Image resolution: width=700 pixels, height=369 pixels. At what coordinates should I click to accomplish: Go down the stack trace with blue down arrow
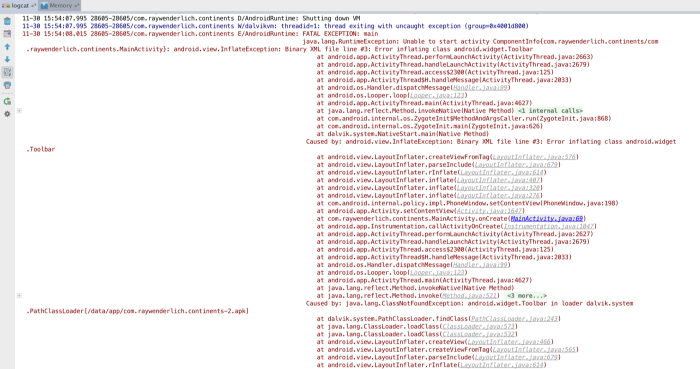tap(7, 59)
